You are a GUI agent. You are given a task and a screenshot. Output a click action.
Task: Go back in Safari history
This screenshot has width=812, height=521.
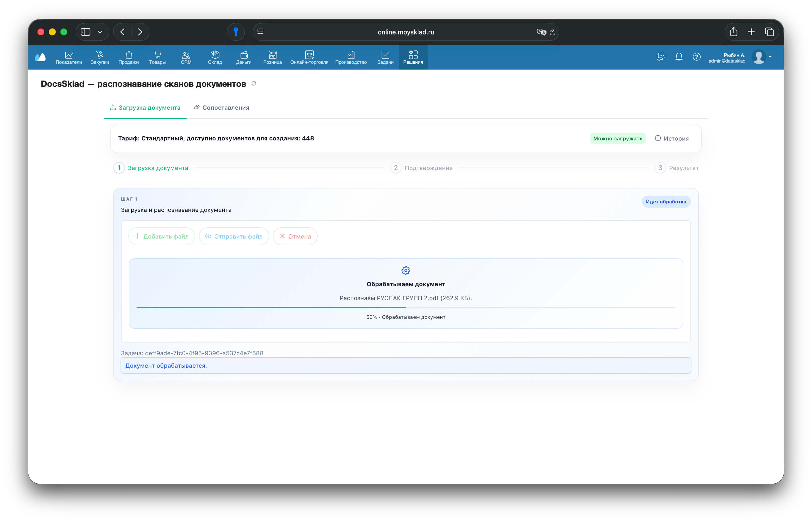122,32
